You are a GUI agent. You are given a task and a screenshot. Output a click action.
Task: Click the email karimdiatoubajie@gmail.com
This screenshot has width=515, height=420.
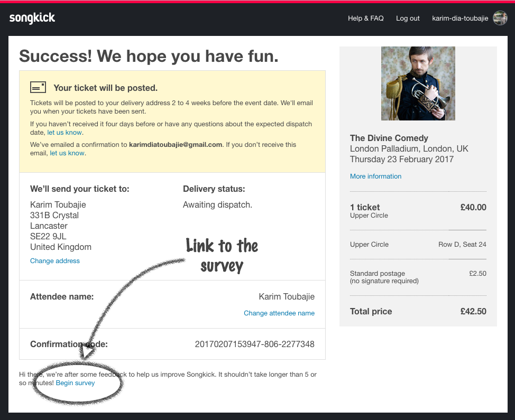176,145
